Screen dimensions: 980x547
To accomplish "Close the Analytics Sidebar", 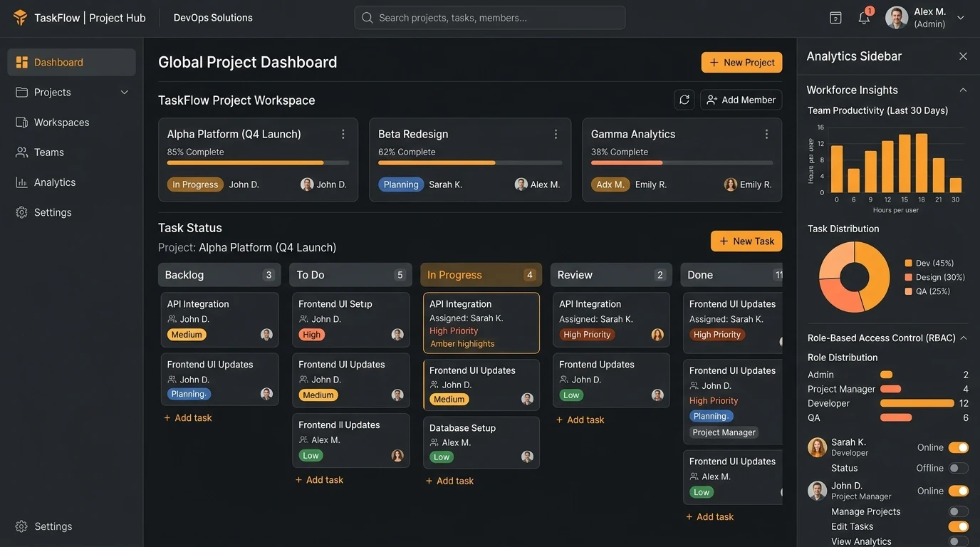I will 963,56.
